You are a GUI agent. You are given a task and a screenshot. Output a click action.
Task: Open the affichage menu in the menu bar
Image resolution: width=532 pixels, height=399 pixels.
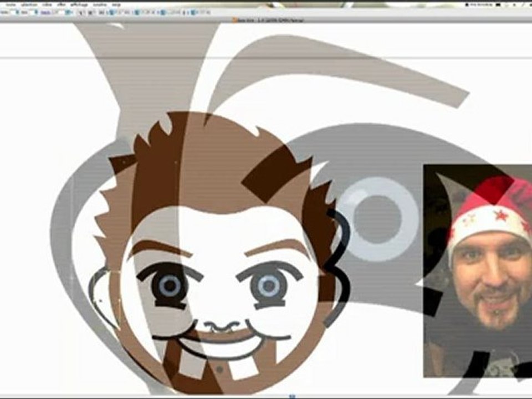(x=79, y=5)
